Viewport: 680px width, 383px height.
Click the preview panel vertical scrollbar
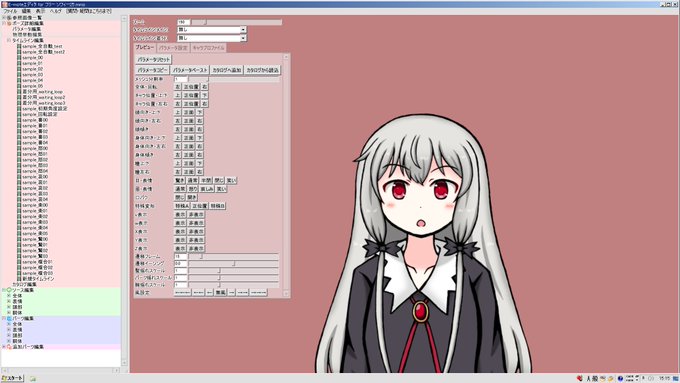286,175
